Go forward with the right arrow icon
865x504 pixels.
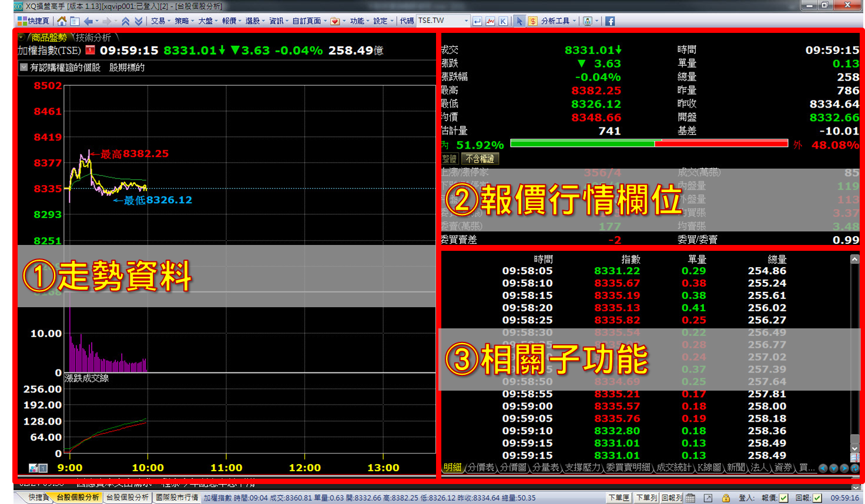tap(107, 21)
